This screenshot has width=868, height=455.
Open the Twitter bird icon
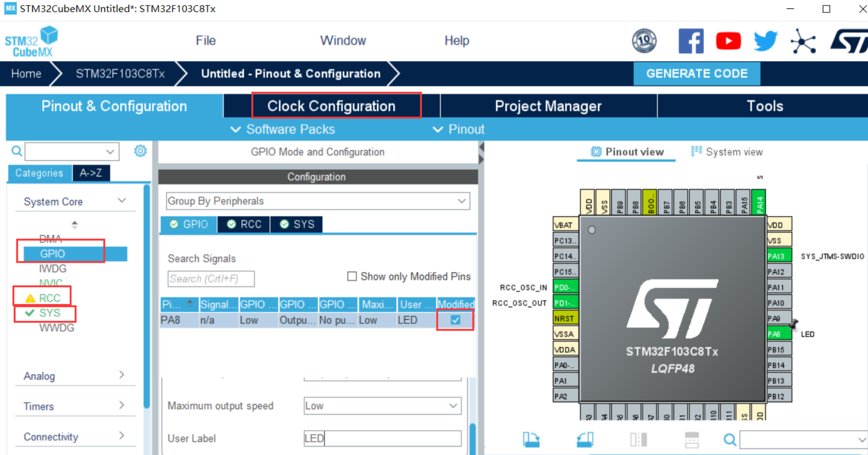pyautogui.click(x=765, y=41)
